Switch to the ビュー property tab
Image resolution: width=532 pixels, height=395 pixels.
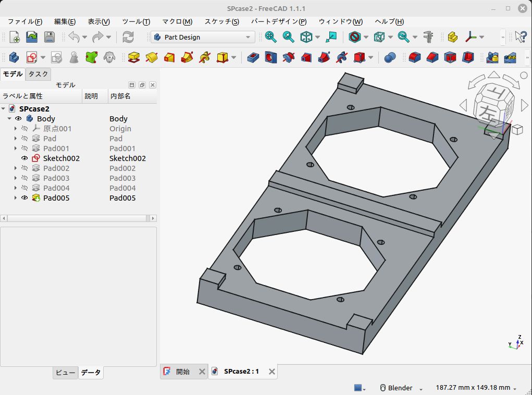click(x=66, y=372)
